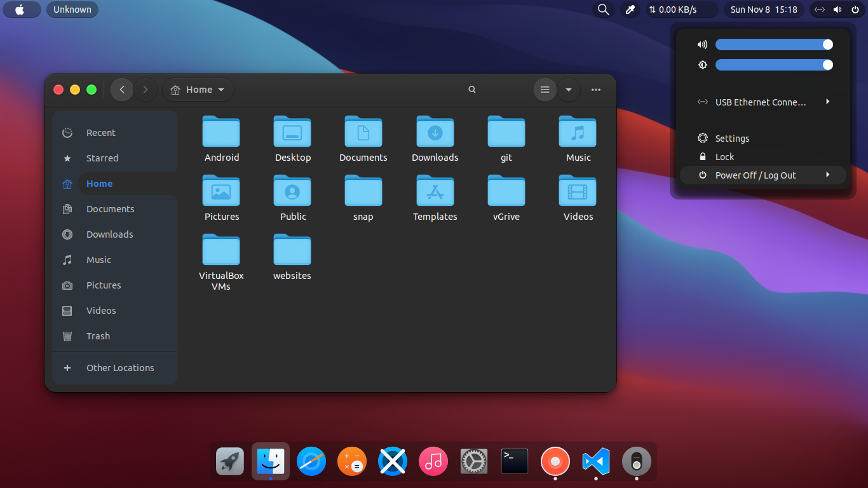
Task: Expand USB Ethernet Connection submenu
Action: click(x=763, y=102)
